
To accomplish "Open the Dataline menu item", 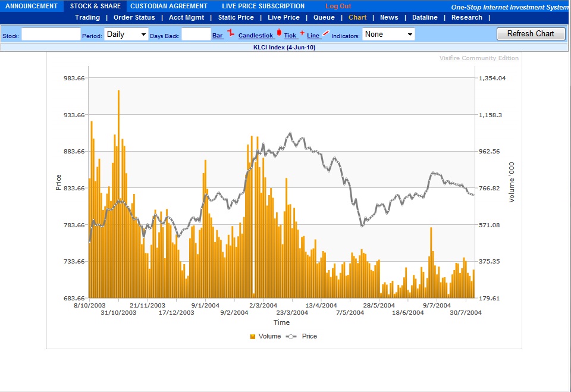I will pos(425,17).
